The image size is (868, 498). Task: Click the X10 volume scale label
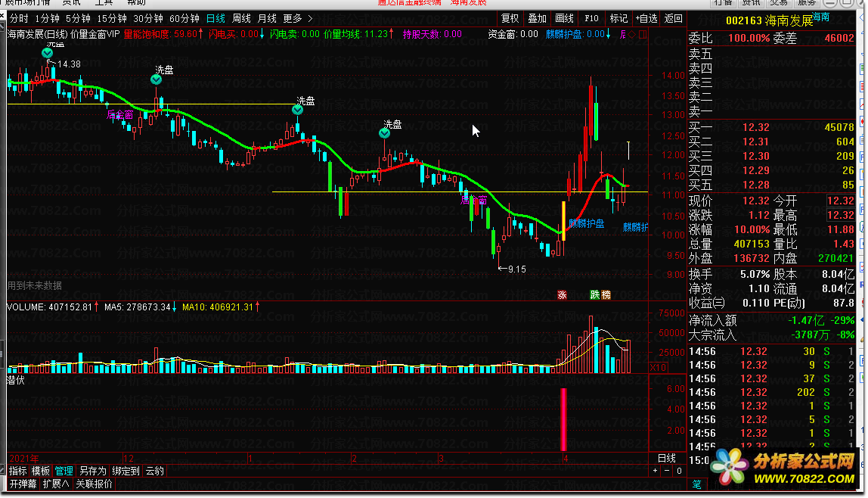[658, 367]
